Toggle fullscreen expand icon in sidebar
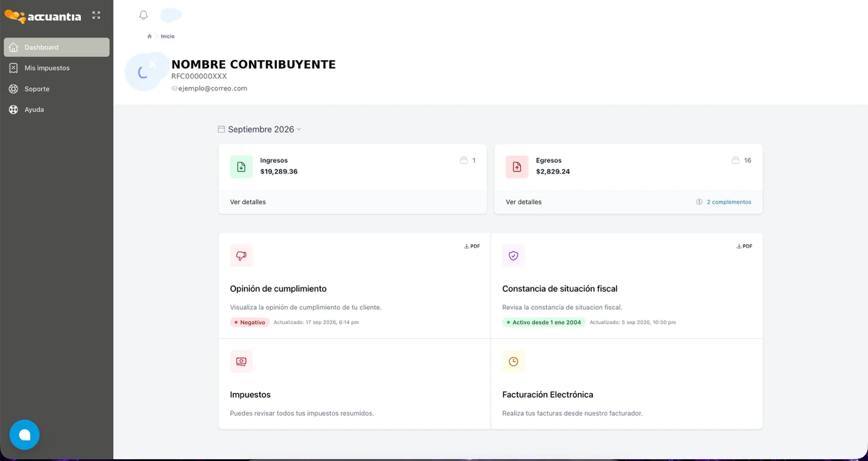 (x=96, y=15)
